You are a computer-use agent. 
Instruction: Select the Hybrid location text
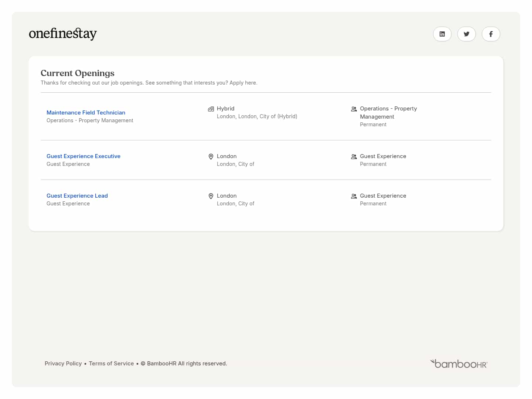[x=225, y=108]
